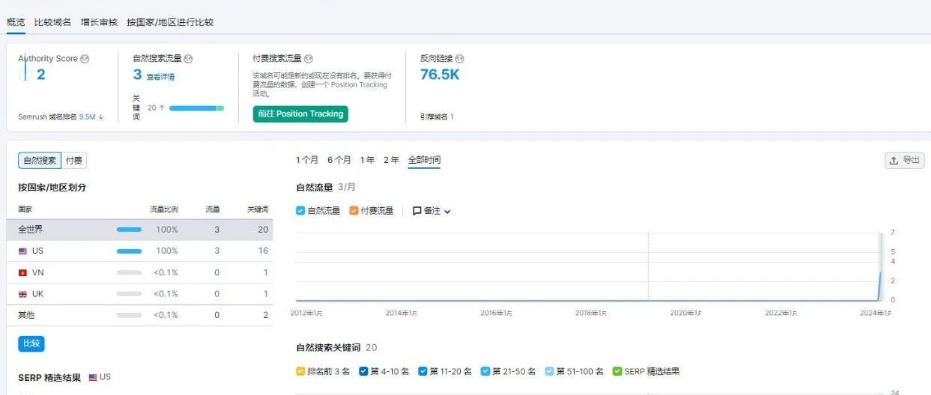This screenshot has width=931, height=395.
Task: Click US keywords count 16
Action: pyautogui.click(x=263, y=251)
